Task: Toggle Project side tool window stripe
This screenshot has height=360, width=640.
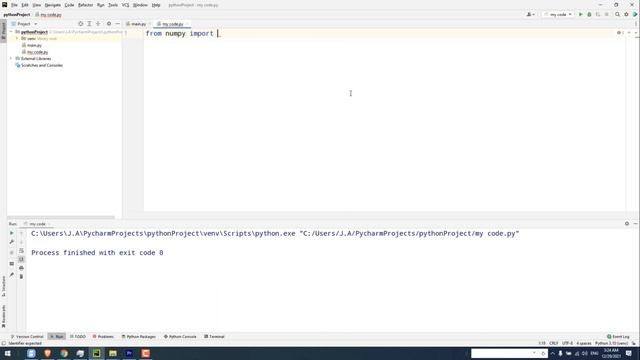Action: pyautogui.click(x=3, y=31)
